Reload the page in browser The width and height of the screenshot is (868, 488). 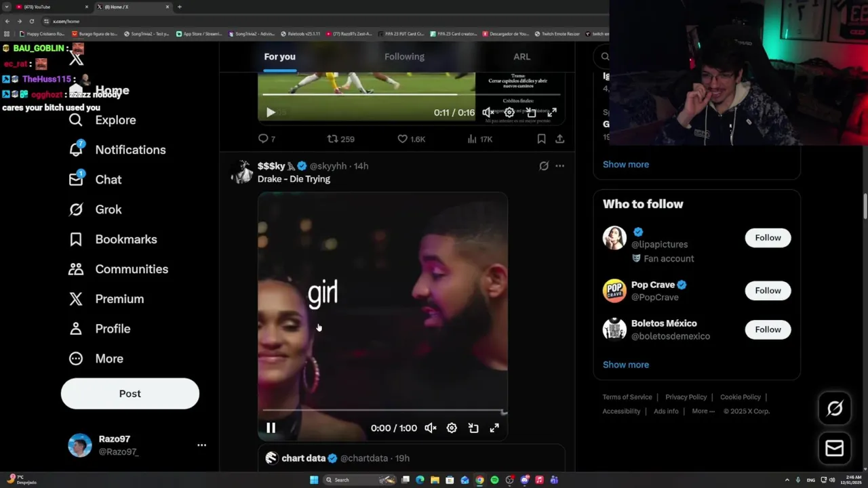[31, 21]
